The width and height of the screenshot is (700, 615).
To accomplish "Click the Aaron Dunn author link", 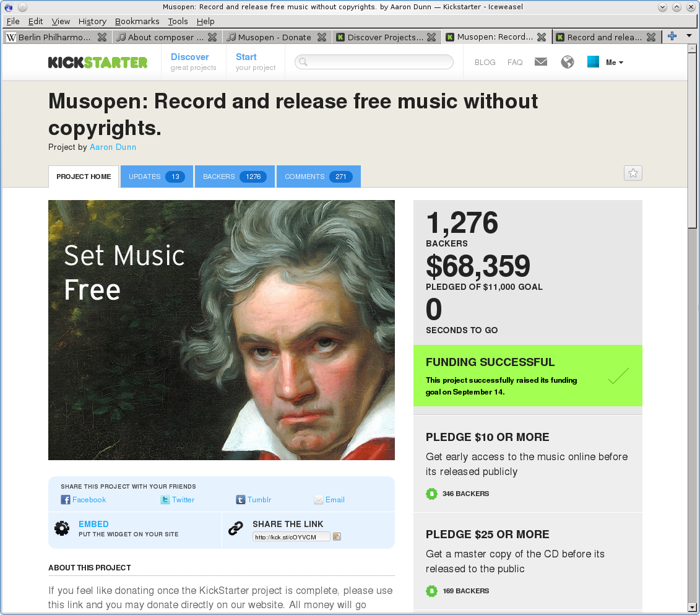I will pyautogui.click(x=113, y=147).
